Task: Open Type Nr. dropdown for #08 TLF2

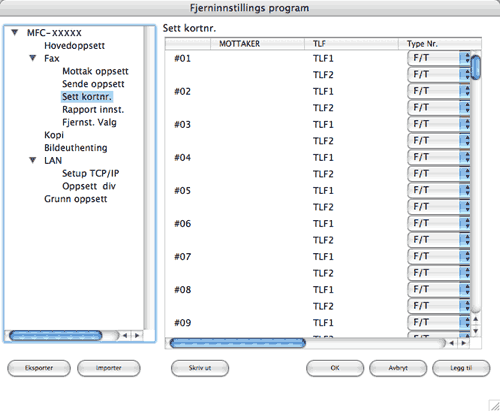Action: pyautogui.click(x=439, y=306)
